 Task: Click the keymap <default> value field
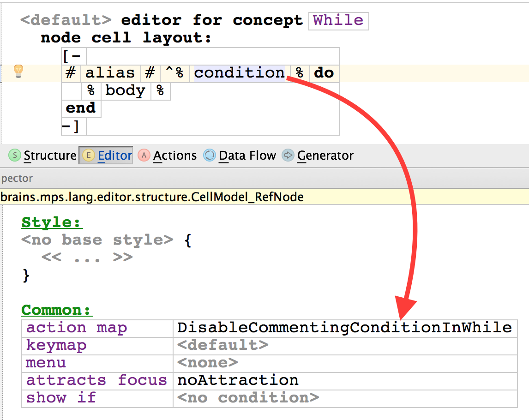222,345
